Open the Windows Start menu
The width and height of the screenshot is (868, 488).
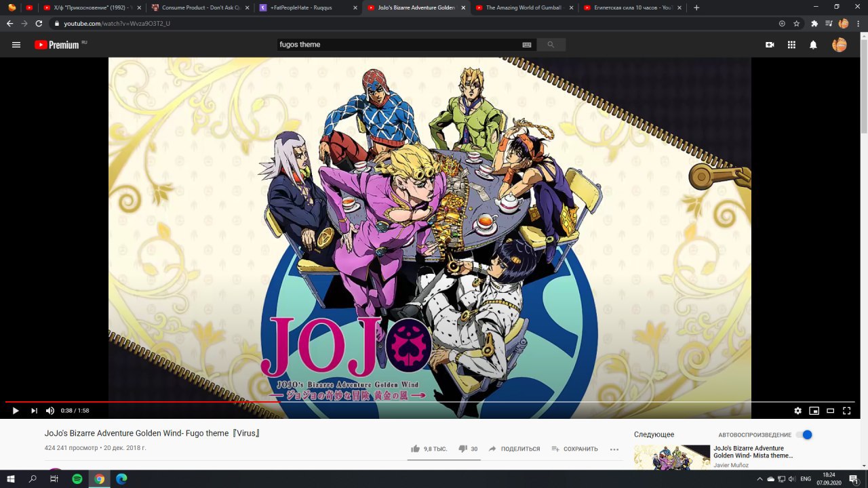11,479
